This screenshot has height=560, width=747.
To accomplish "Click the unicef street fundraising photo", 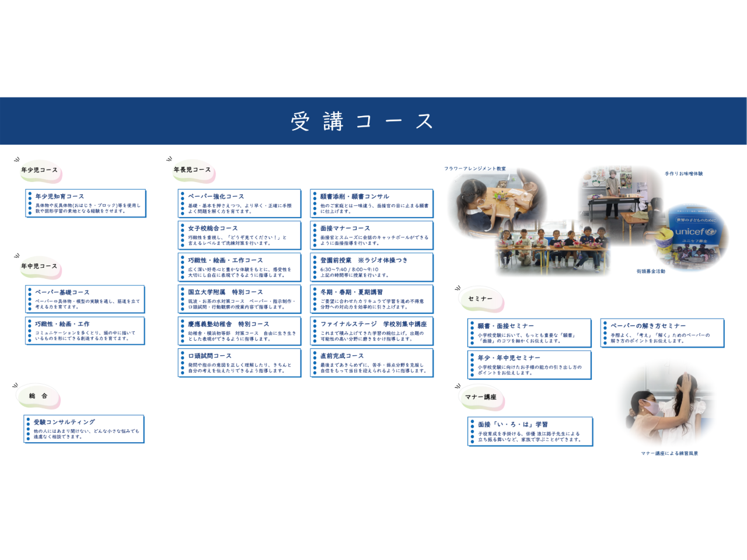I will tap(694, 236).
